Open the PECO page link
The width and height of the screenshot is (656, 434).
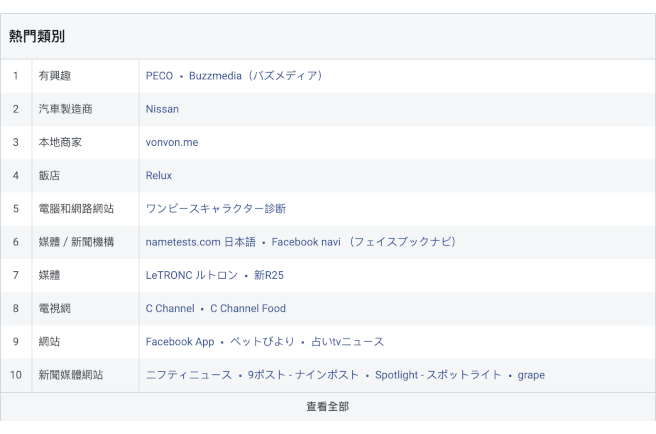[x=159, y=76]
